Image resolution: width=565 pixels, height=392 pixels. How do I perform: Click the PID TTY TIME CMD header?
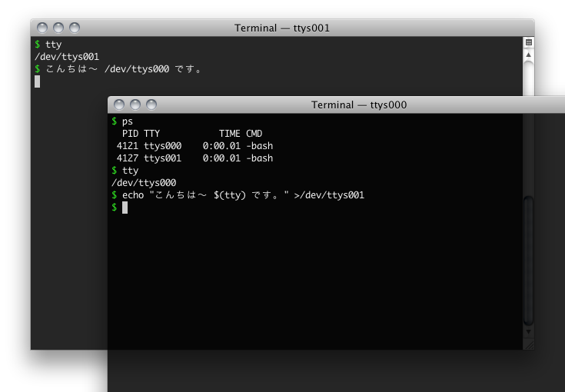[192, 134]
